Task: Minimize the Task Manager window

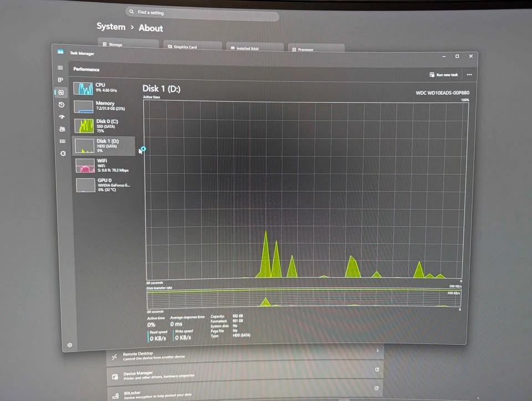Action: click(444, 57)
